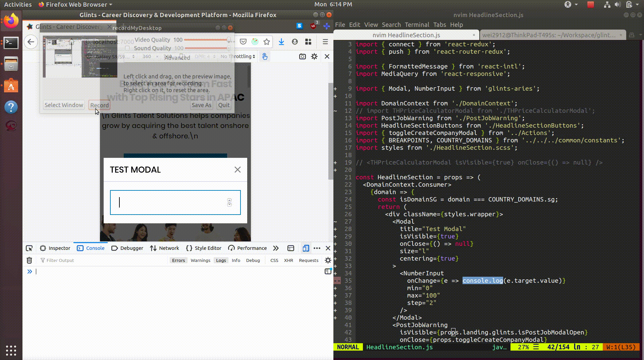Open the Tabs menu in the terminal window
The image size is (644, 360).
(x=439, y=25)
